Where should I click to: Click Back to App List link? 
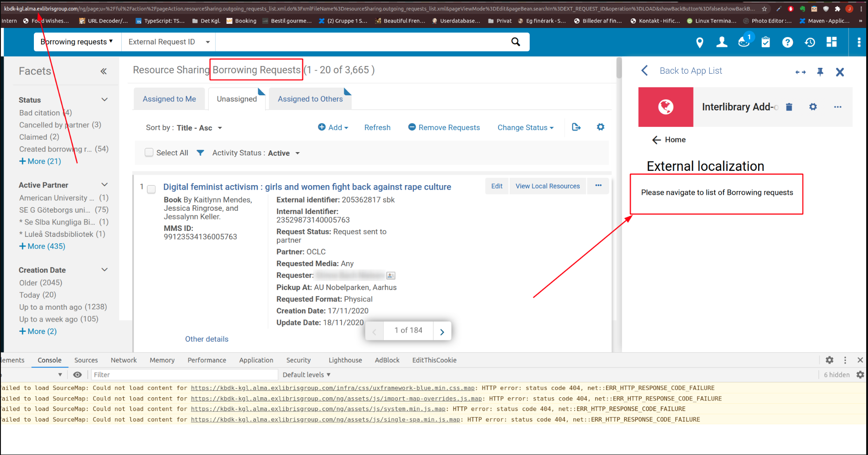click(690, 71)
